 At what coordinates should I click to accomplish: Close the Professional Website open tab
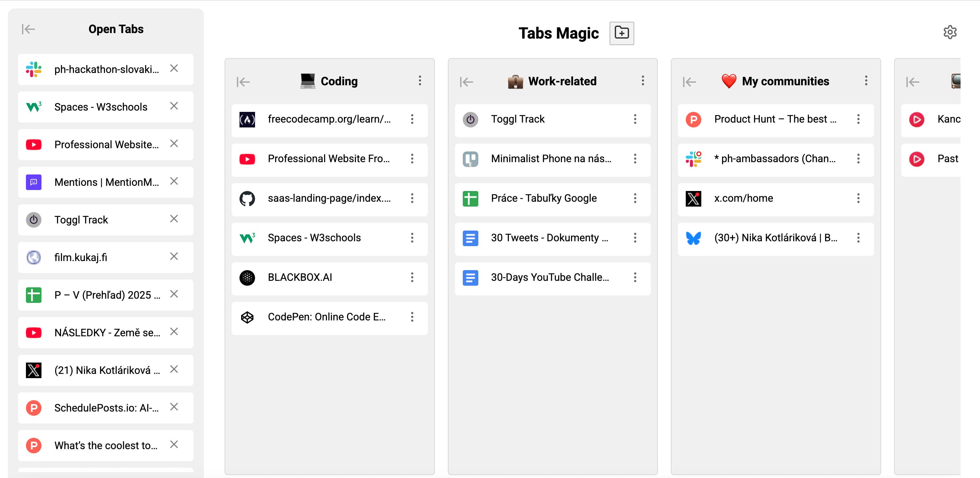(174, 143)
